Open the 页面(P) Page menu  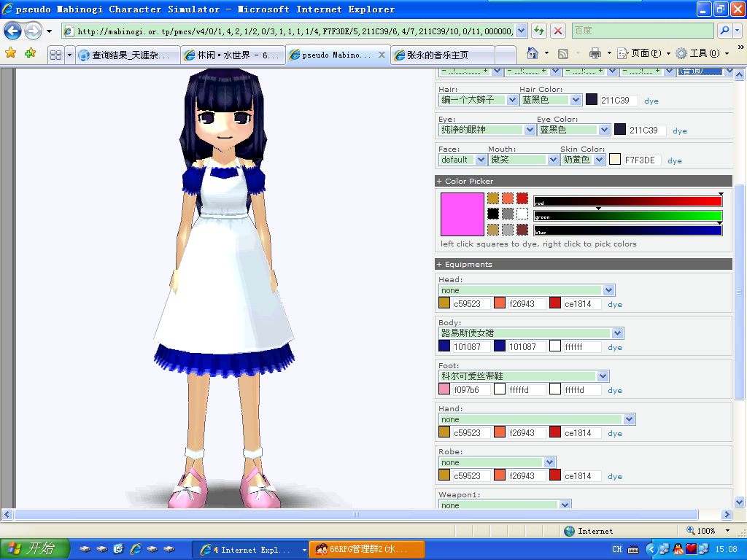pos(643,53)
